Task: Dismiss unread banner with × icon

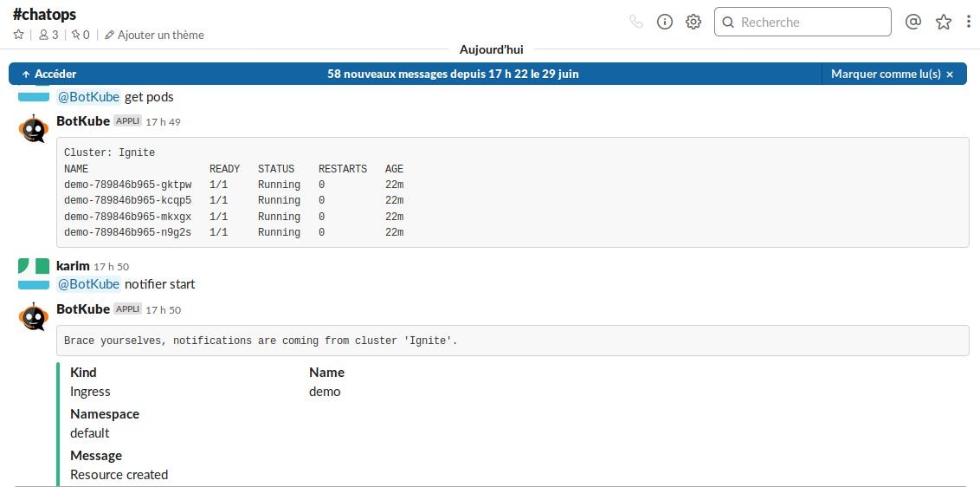Action: 950,75
